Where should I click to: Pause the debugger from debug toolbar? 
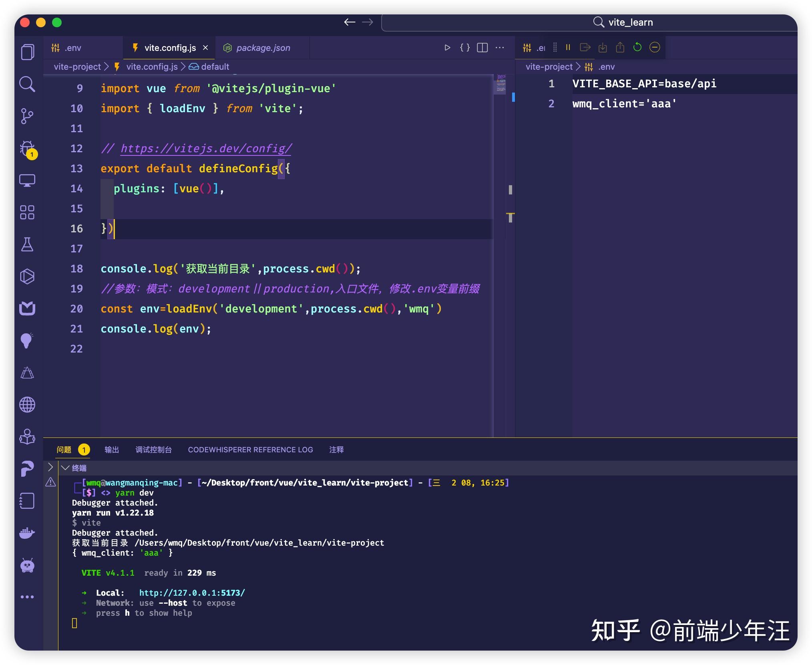point(568,48)
